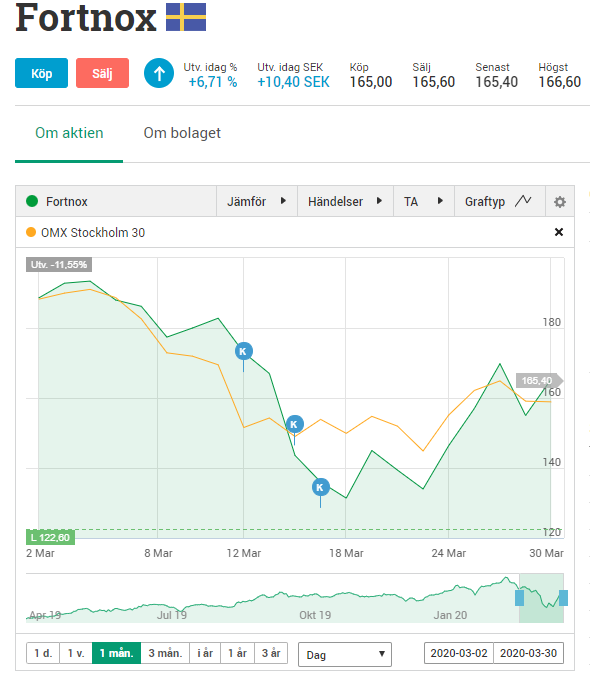
Task: Click the K event marker near 160 level
Action: point(295,424)
